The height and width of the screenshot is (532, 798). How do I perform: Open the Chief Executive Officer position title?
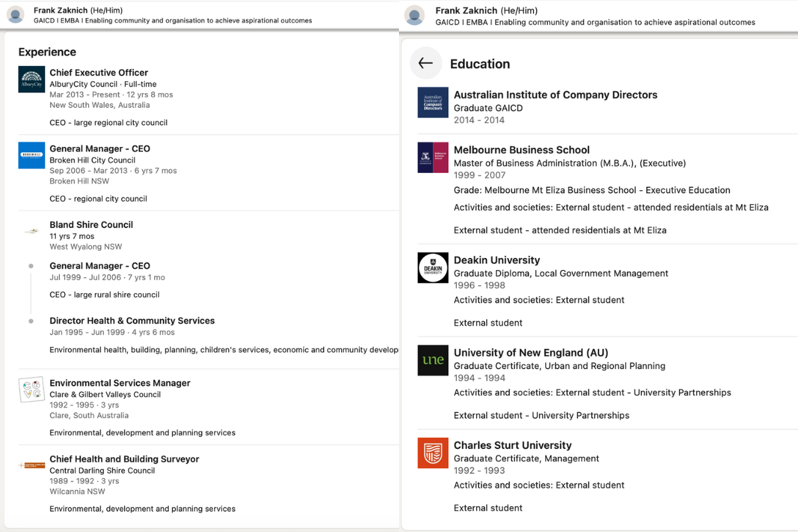pos(98,72)
